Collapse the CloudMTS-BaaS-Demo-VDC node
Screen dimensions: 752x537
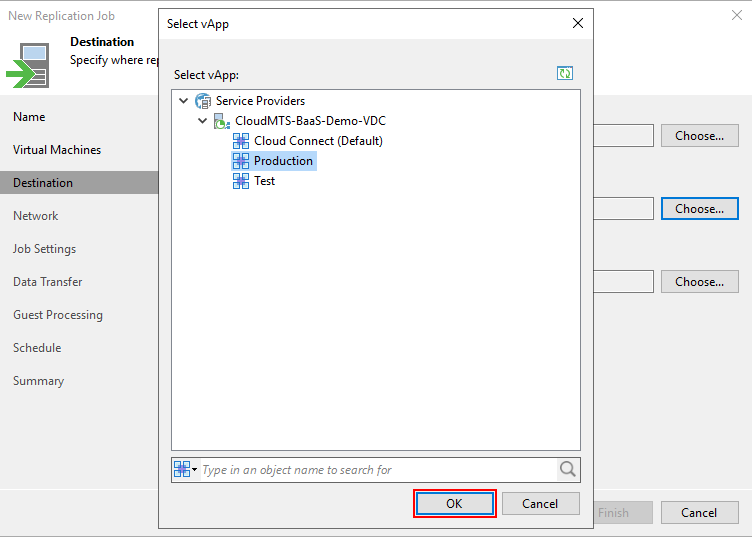203,121
